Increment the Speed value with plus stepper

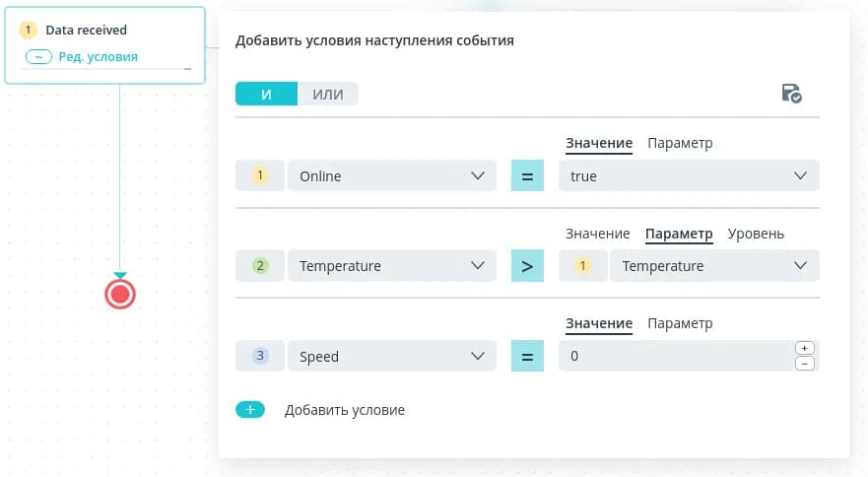click(x=804, y=349)
